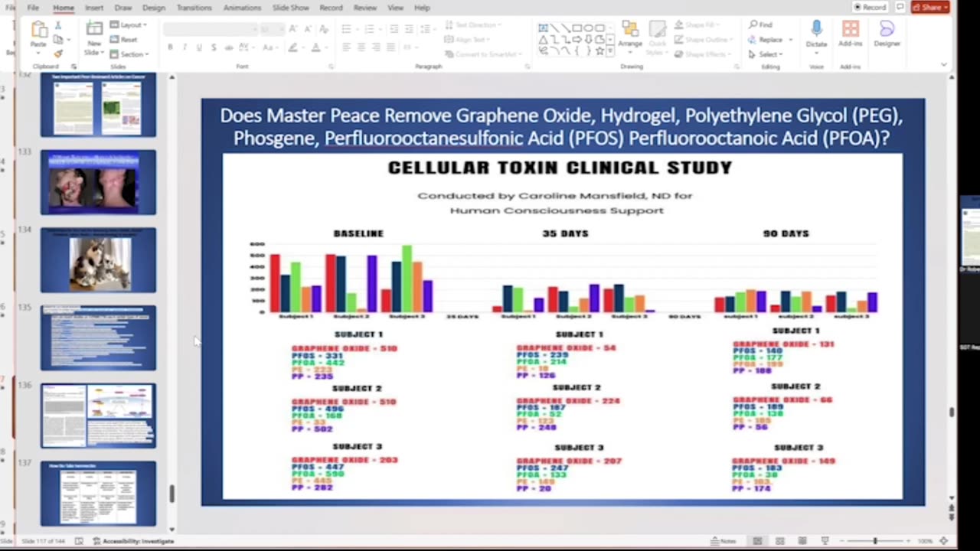The image size is (980, 551).
Task: Click the Share button
Action: 929,7
